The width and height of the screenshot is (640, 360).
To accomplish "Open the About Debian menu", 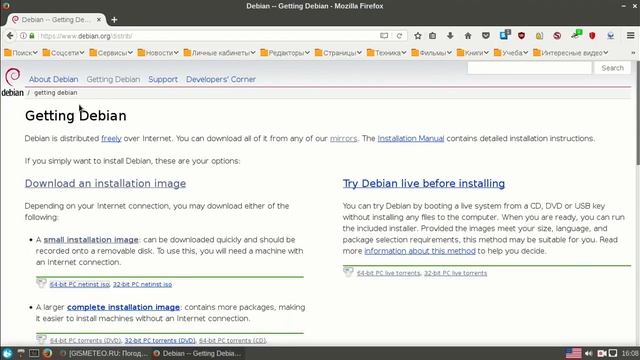I will tap(53, 79).
